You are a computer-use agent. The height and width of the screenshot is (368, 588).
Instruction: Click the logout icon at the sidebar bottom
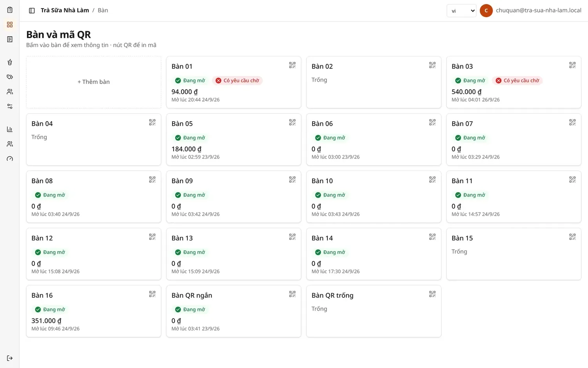(10, 358)
